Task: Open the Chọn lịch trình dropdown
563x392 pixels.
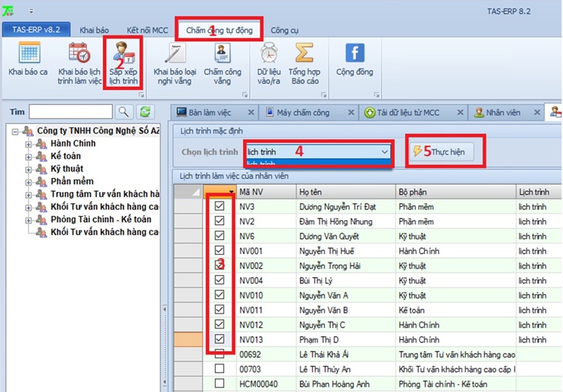Action: click(x=383, y=151)
